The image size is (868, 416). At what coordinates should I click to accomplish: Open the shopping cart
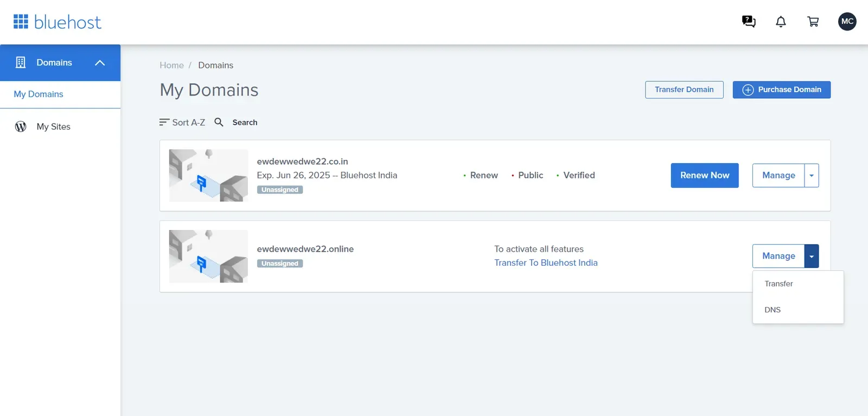tap(813, 22)
